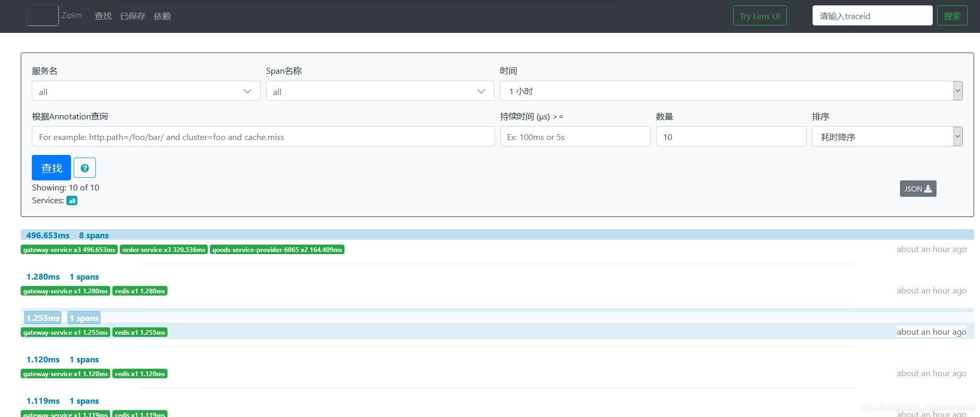The height and width of the screenshot is (417, 980).
Task: Open the 排序 dropdown showing 耗时降序
Action: (887, 137)
